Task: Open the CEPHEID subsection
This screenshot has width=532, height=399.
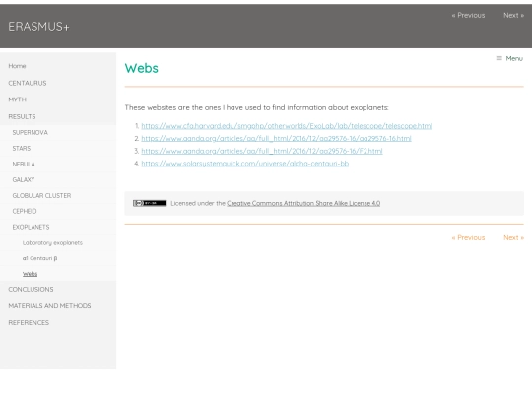Action: (x=25, y=211)
